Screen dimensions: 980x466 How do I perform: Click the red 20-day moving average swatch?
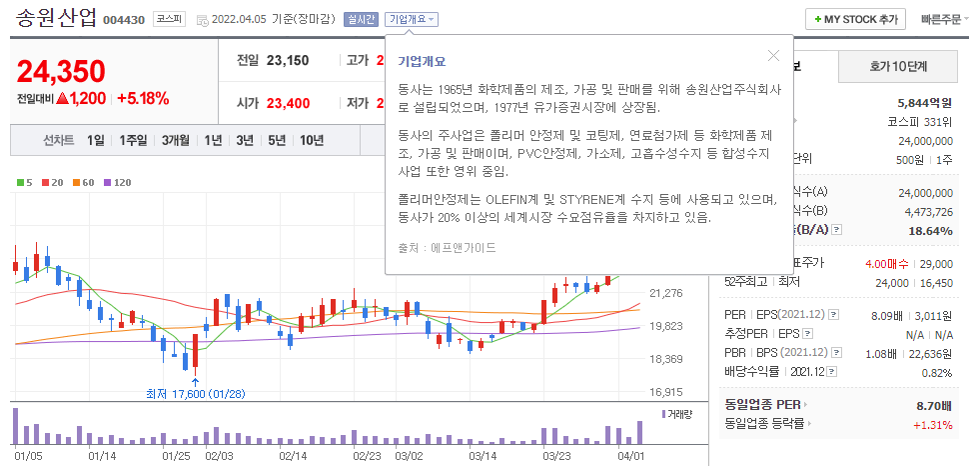(45, 183)
